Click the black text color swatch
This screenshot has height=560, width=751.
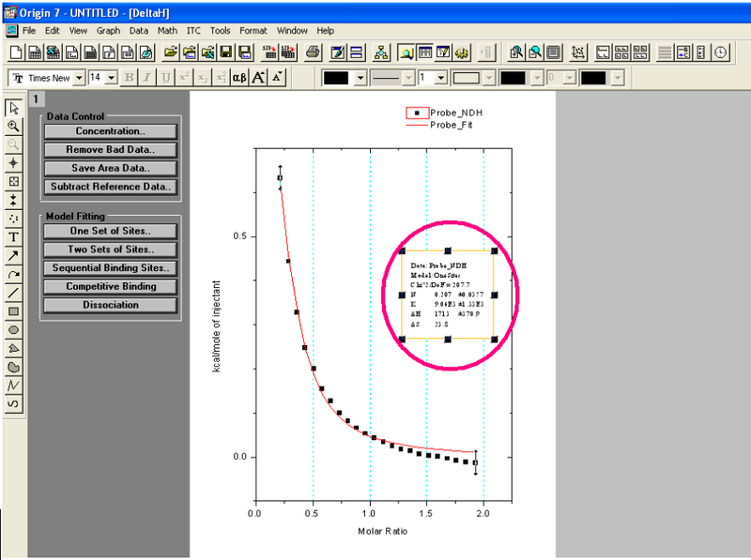coord(336,78)
